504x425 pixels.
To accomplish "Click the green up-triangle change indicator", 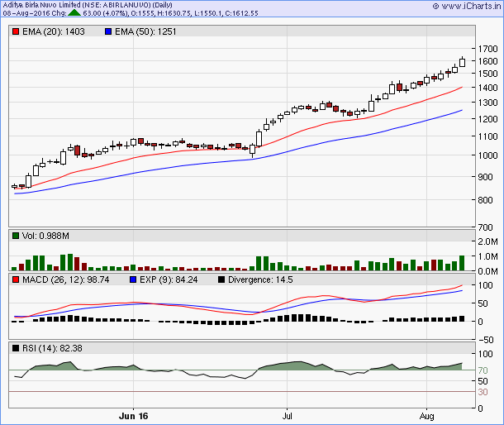I will click(x=74, y=13).
